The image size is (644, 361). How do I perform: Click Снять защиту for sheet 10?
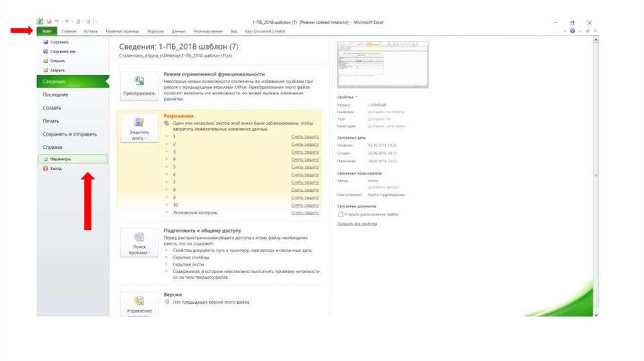tap(305, 205)
